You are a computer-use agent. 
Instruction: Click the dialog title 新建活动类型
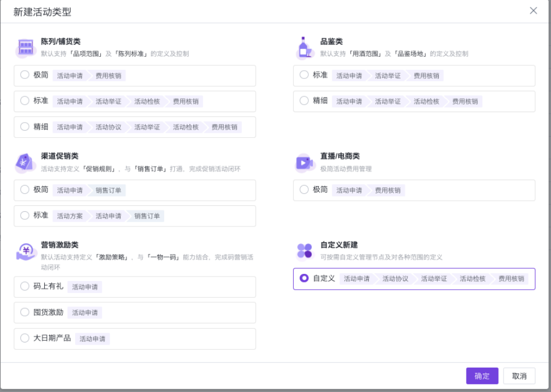click(42, 12)
